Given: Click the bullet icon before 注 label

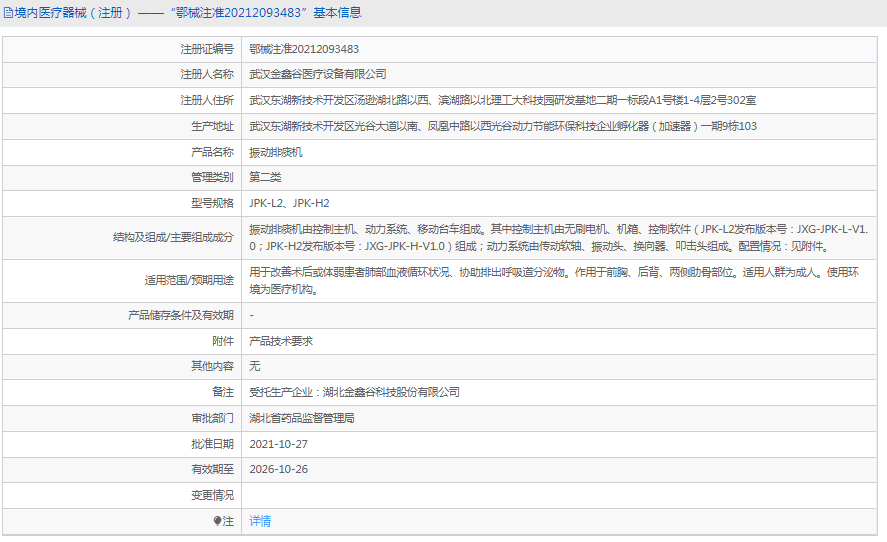Looking at the screenshot, I should tap(217, 521).
